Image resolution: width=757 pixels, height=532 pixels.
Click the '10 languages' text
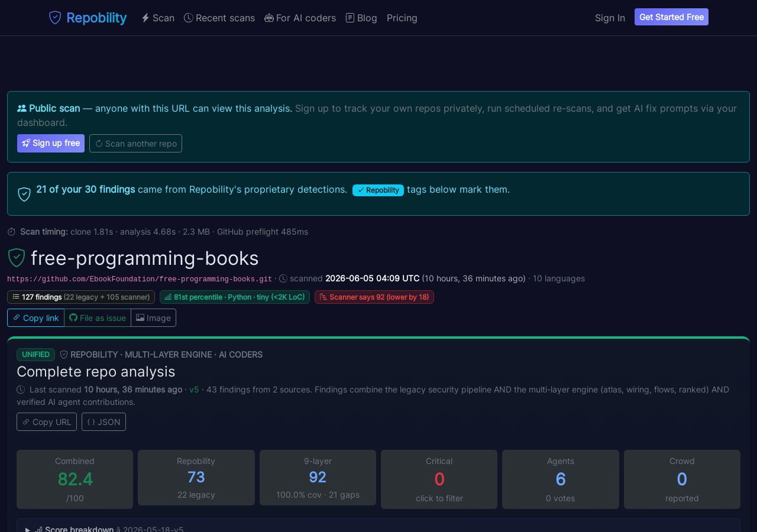click(559, 278)
